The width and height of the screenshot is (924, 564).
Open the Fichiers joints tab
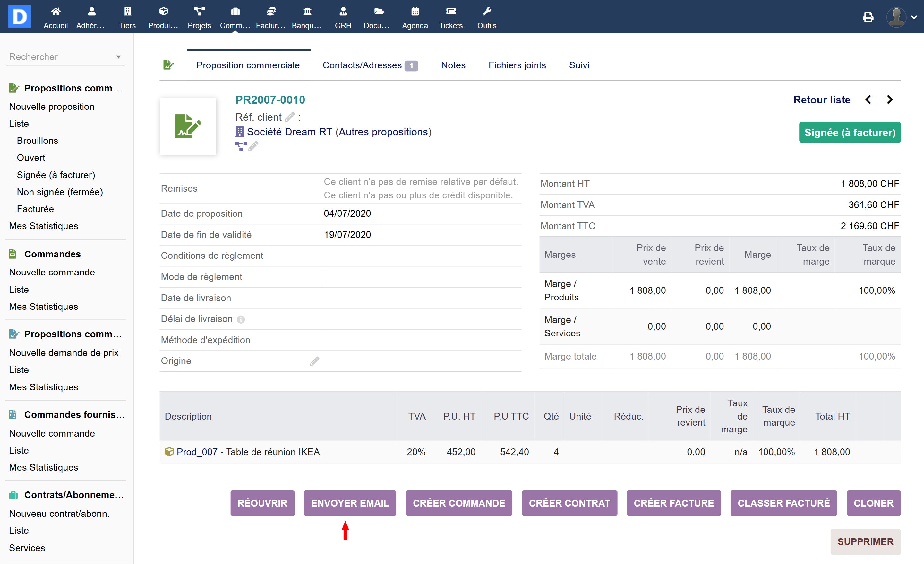pyautogui.click(x=517, y=65)
